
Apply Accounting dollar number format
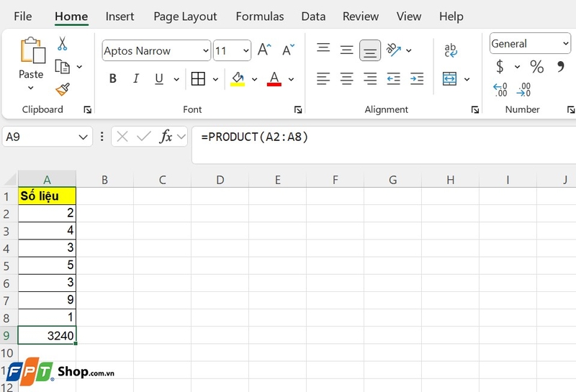click(x=500, y=66)
